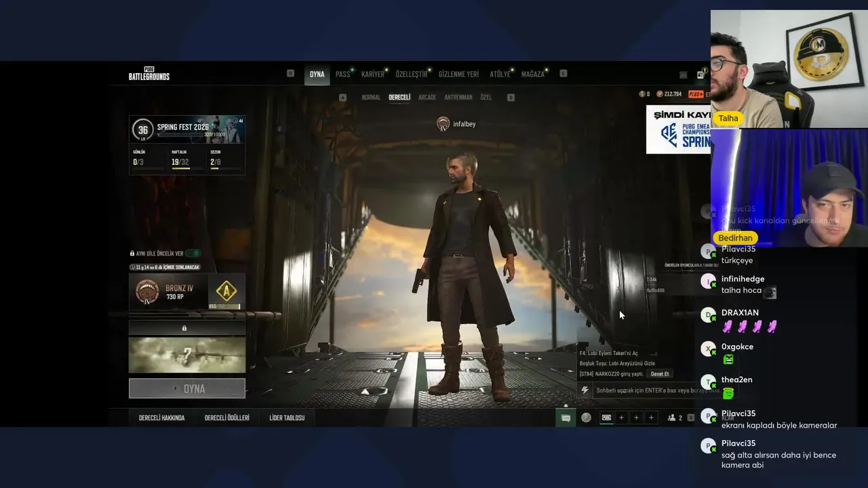Click the G-Coin balance icon

(642, 94)
